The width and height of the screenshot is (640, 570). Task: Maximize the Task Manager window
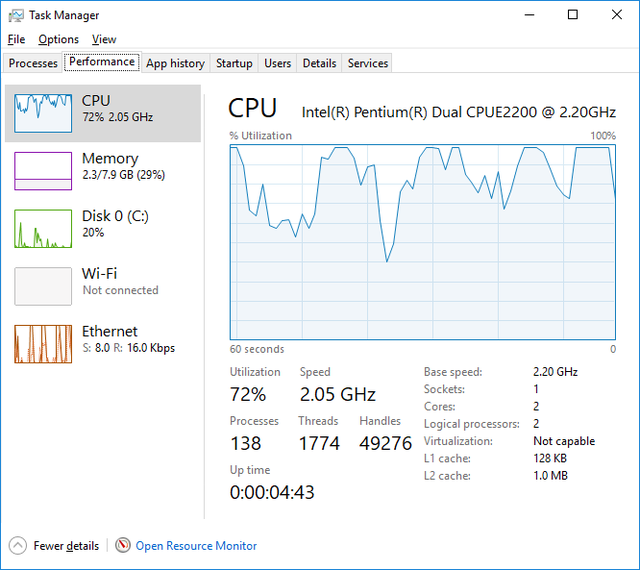(573, 15)
